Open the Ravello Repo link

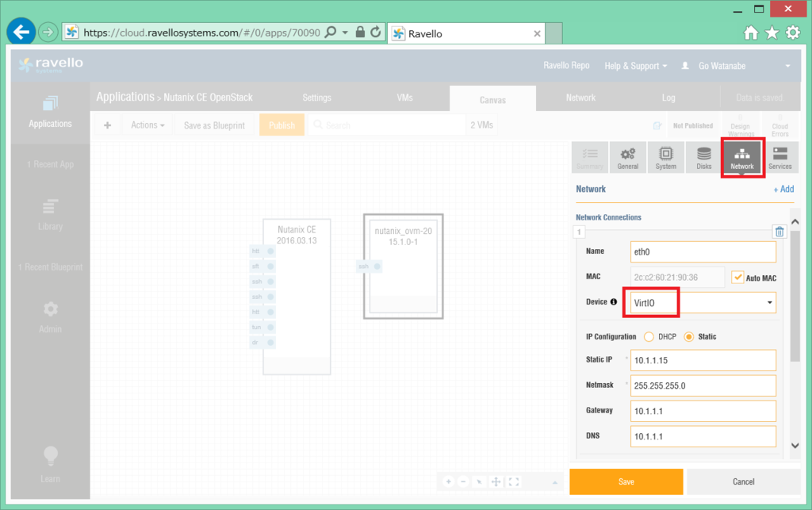click(x=566, y=65)
